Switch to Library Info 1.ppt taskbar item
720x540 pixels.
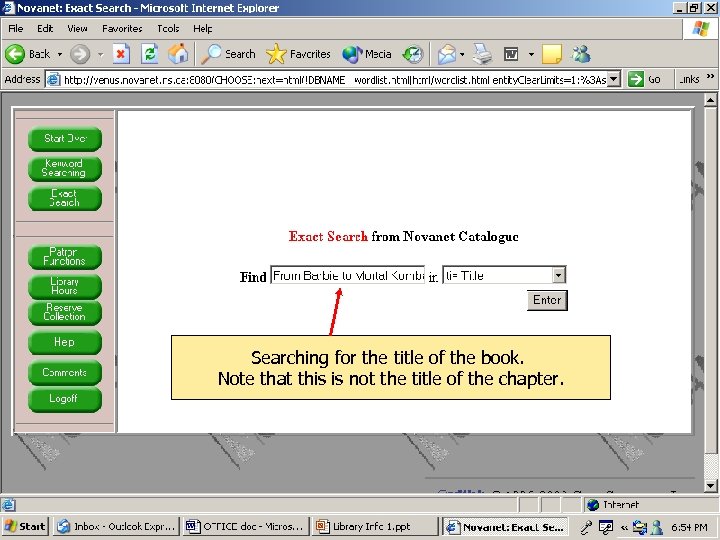click(x=374, y=526)
